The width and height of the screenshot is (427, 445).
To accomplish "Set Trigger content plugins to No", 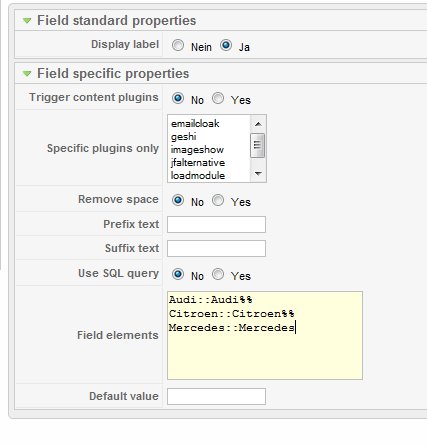I will click(x=178, y=98).
